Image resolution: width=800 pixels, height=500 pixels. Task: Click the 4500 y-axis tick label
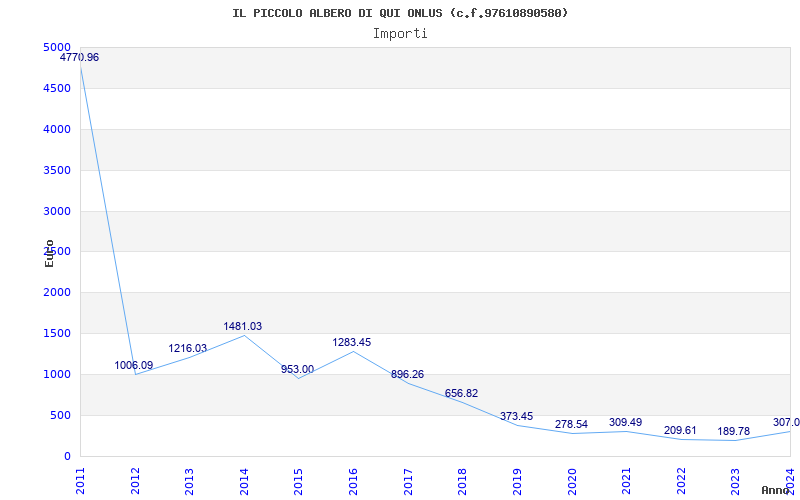(x=57, y=88)
